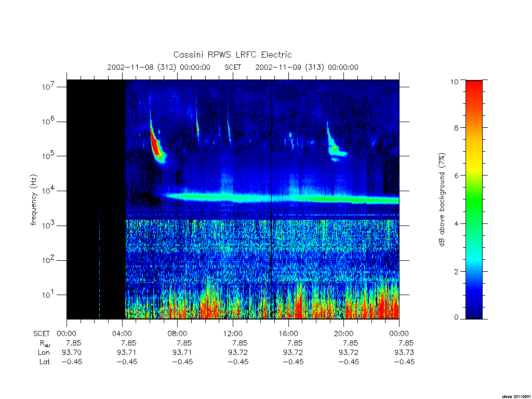
Task: Click the color bar tick label "10"
Action: (454, 82)
